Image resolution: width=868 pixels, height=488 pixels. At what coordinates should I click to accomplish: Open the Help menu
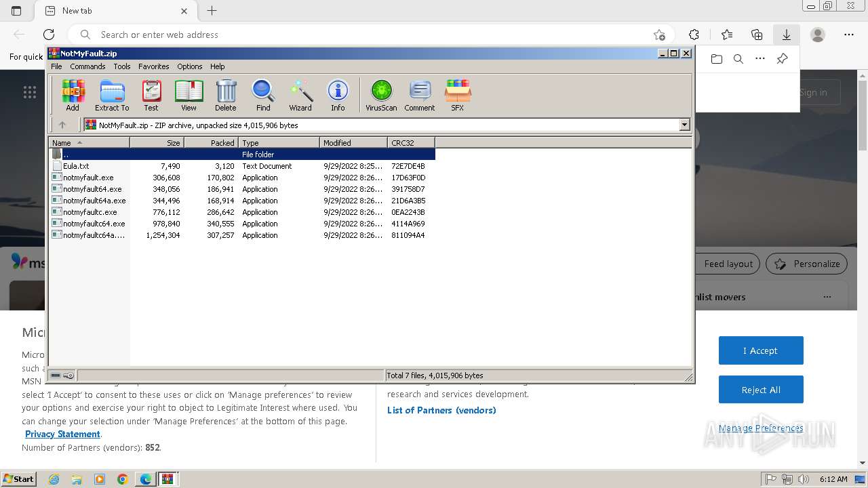pos(217,66)
